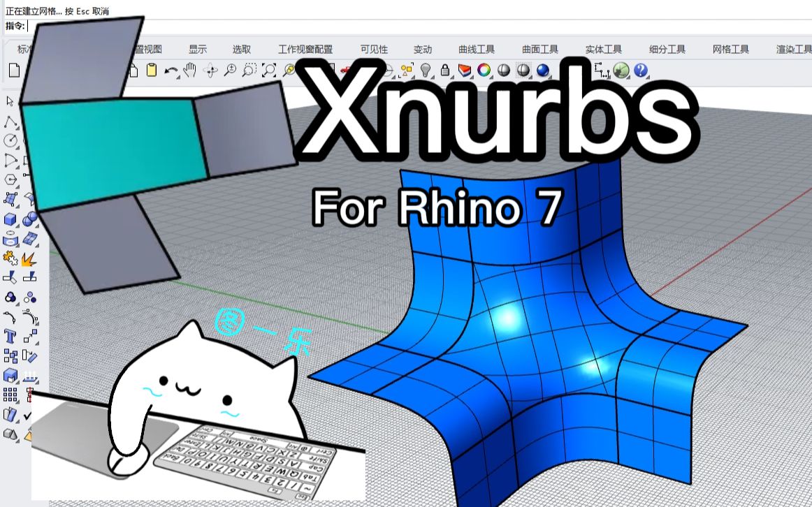Viewport: 812px width, 507px height.
Task: Select the Text object tool
Action: pos(10,337)
